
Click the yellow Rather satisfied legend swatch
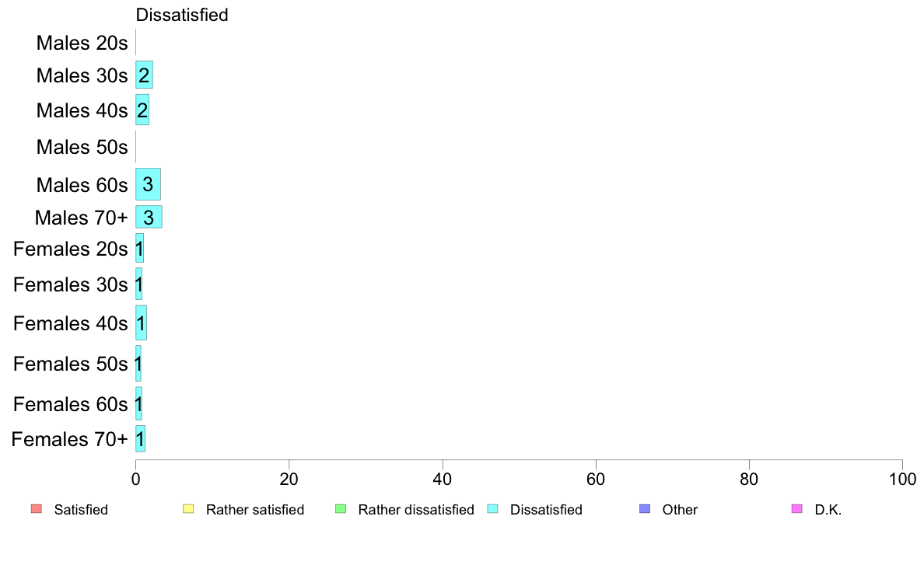(188, 508)
